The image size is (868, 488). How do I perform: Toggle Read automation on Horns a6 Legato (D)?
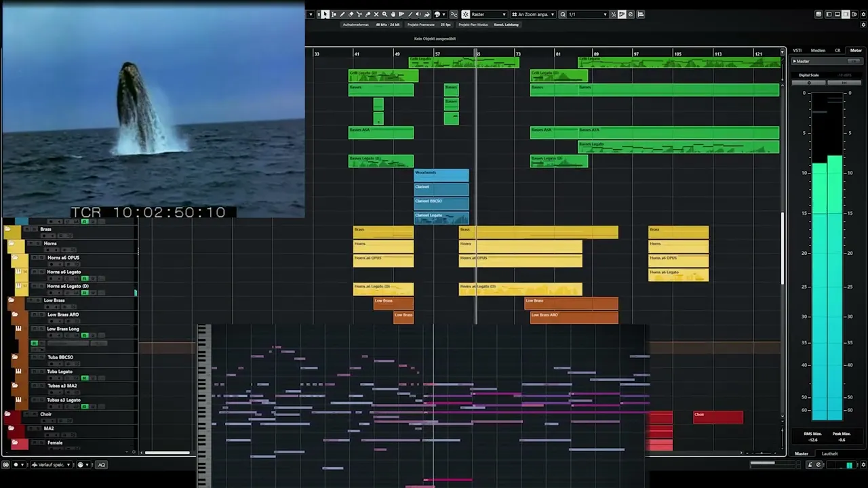pos(85,293)
